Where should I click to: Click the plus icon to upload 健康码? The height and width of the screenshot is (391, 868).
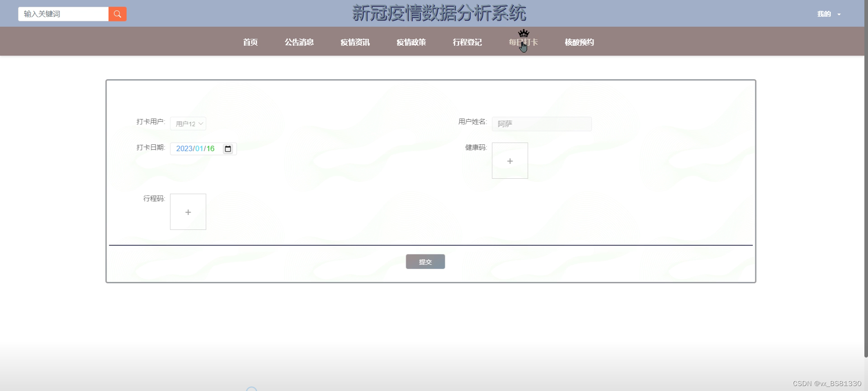[x=510, y=161]
